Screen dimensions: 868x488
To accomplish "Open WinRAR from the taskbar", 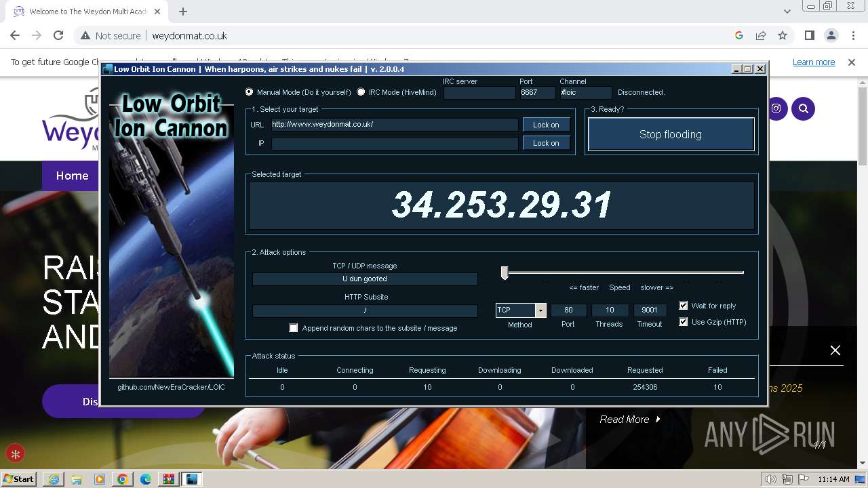I will 169,479.
